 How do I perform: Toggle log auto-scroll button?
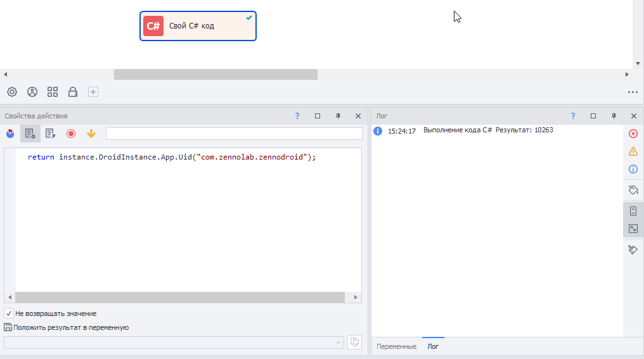[x=633, y=211]
